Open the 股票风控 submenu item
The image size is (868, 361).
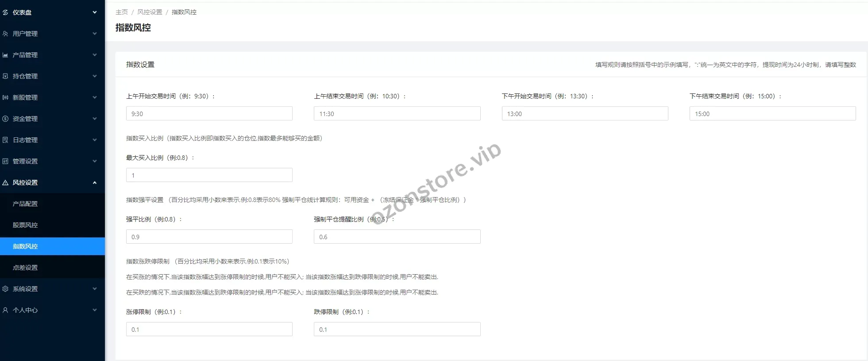(x=25, y=225)
